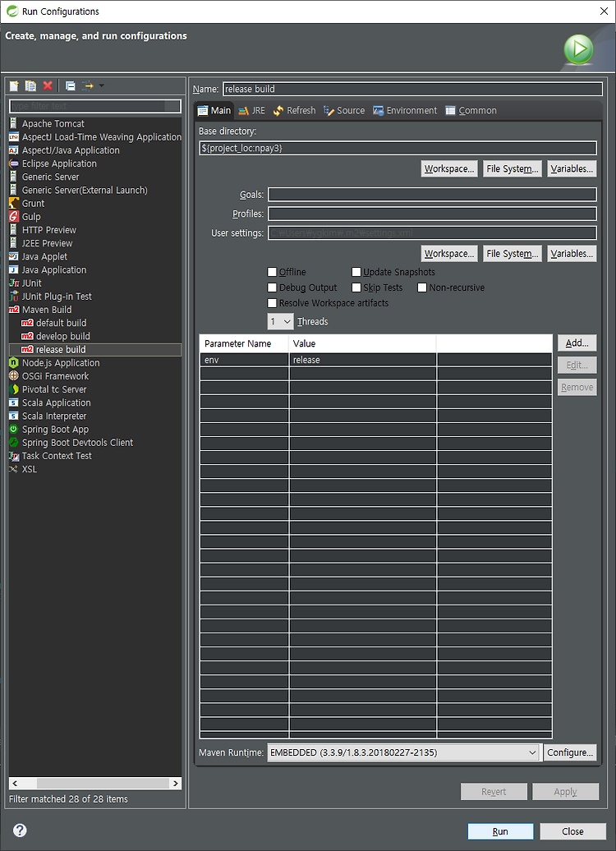Image resolution: width=616 pixels, height=851 pixels.
Task: Select Maven Build category
Action: pyautogui.click(x=47, y=310)
